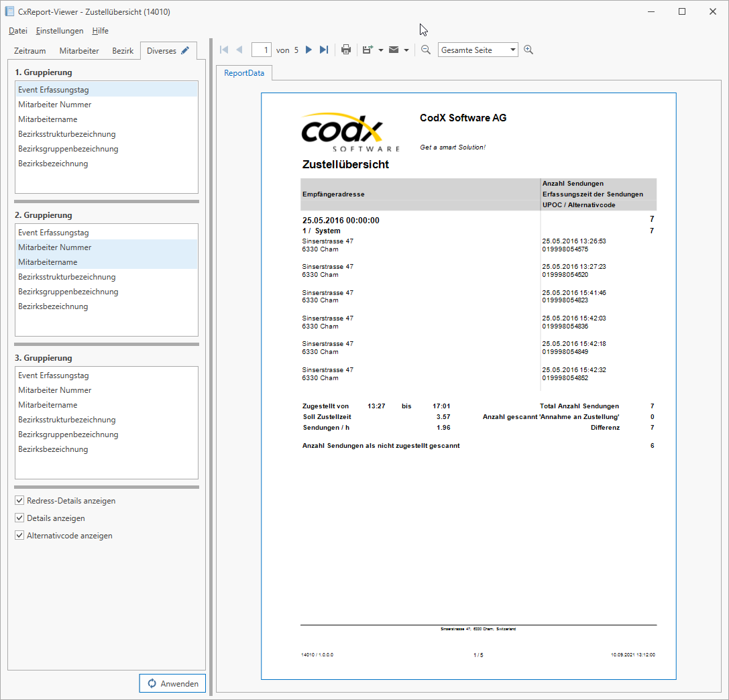Image resolution: width=729 pixels, height=700 pixels.
Task: Click the CodX Software AG heading
Action: click(x=463, y=118)
